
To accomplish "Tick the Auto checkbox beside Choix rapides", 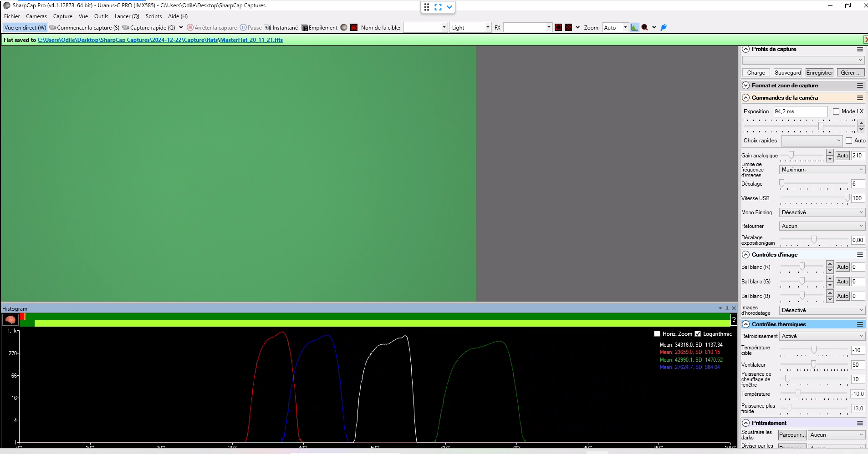I will [x=849, y=141].
